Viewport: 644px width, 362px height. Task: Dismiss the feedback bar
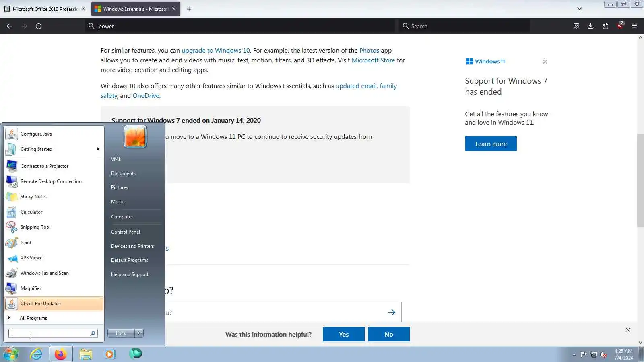point(627,330)
